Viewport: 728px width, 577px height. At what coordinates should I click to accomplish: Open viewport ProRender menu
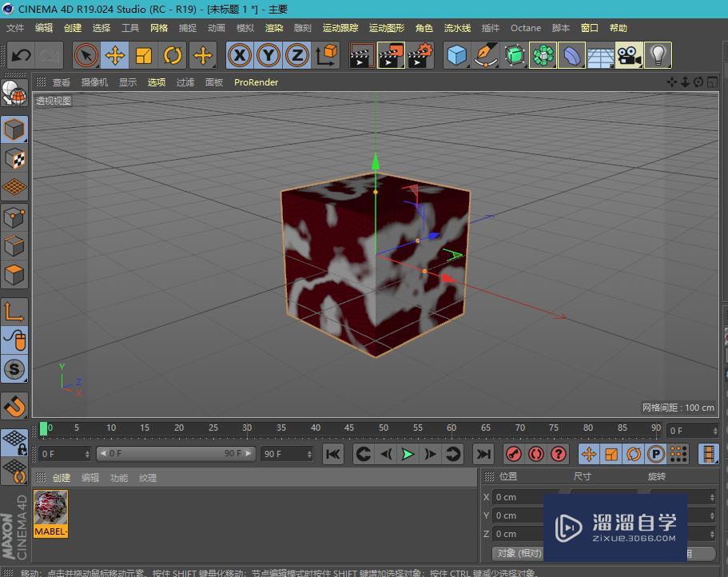coord(256,82)
